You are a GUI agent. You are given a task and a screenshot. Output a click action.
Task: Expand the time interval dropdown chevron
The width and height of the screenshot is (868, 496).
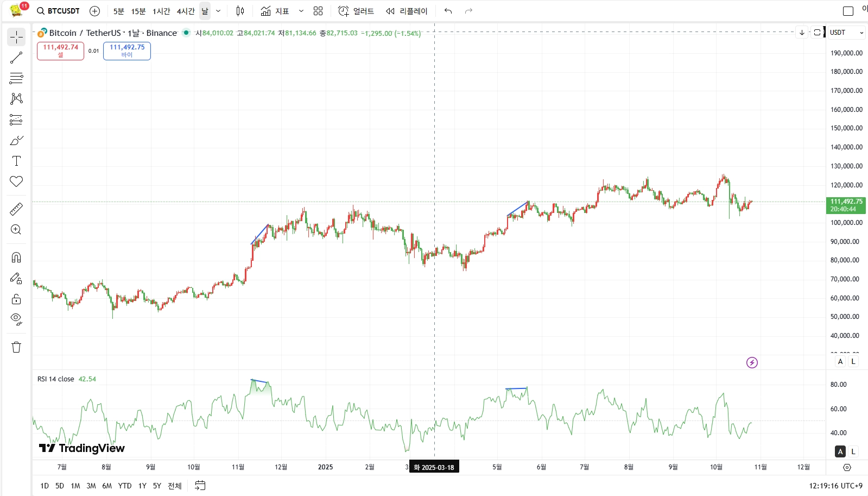(x=218, y=11)
